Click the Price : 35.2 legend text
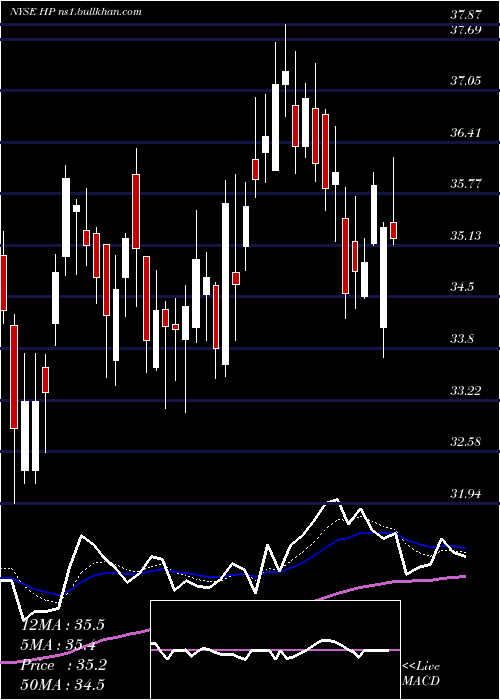 click(x=64, y=665)
